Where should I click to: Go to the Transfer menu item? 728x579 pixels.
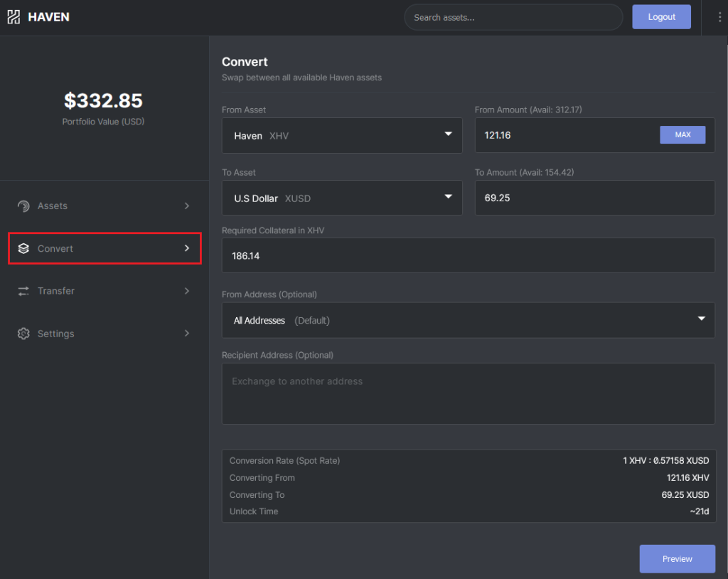(105, 291)
